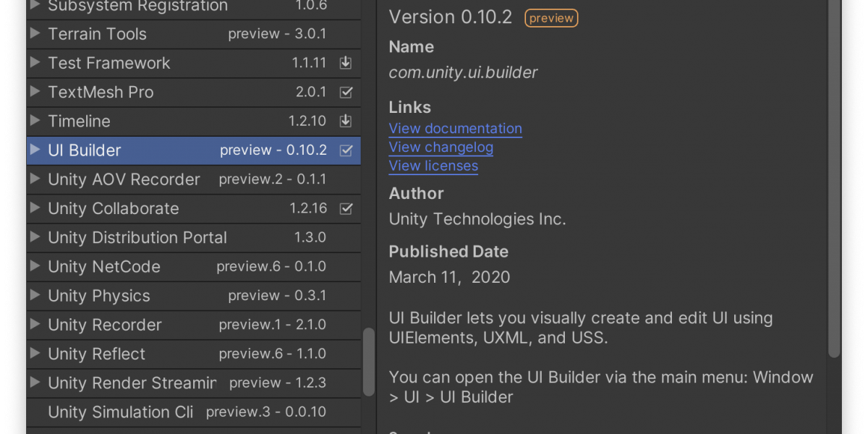Click the download icon next to Timeline
Viewport: 868px width, 434px height.
346,121
